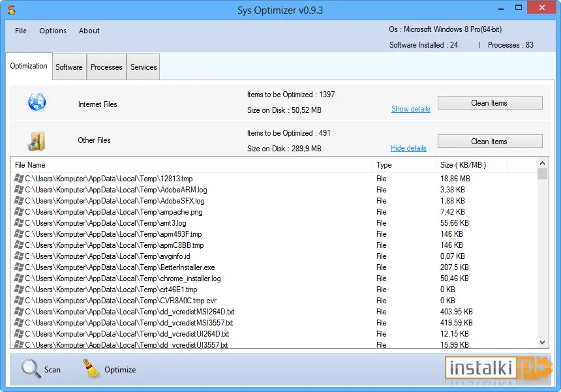Click the File Name column header
This screenshot has height=392, width=561.
[x=192, y=165]
